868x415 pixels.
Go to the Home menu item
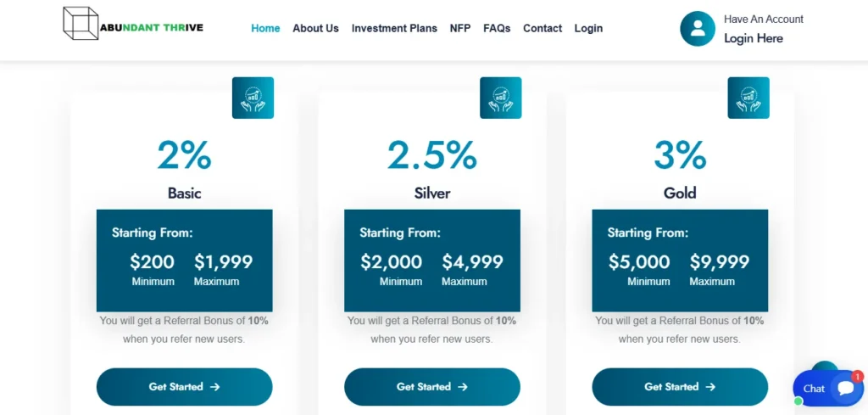tap(265, 28)
